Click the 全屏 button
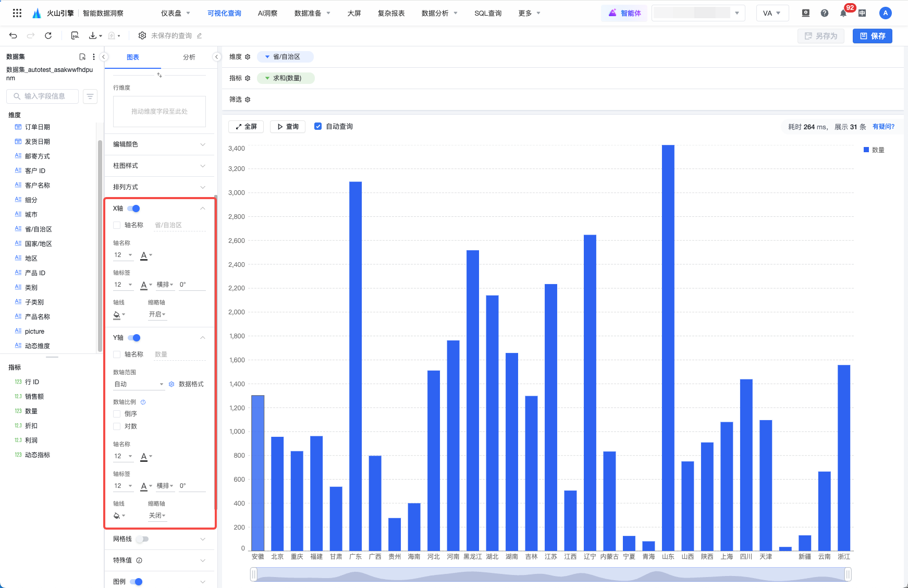The image size is (908, 588). 246,127
